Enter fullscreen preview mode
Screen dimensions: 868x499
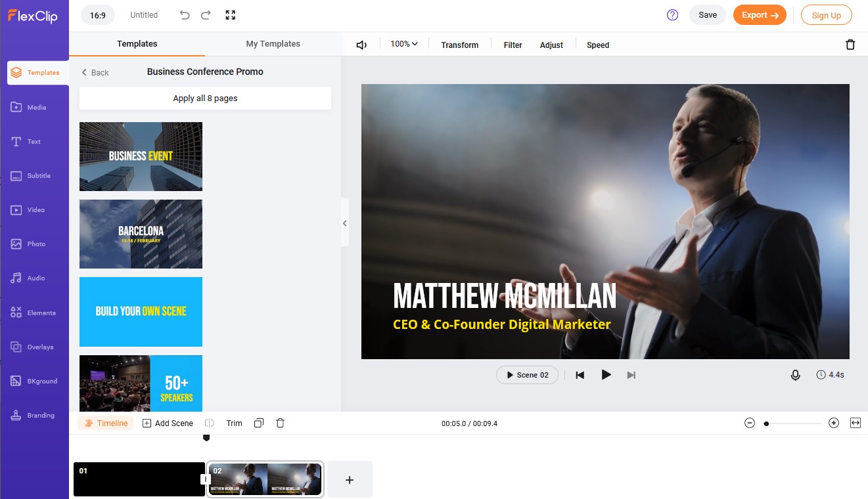231,15
